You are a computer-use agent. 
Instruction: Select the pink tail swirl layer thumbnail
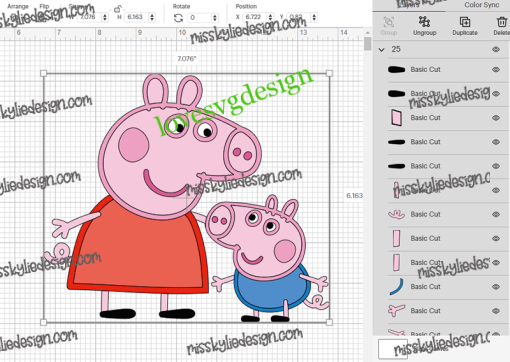pos(396,214)
